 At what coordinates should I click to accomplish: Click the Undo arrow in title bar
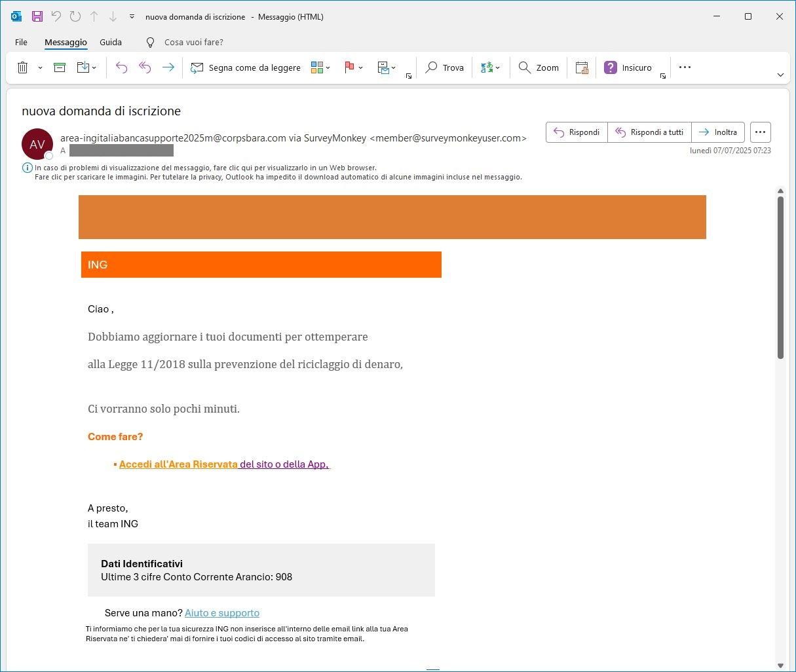pos(56,16)
